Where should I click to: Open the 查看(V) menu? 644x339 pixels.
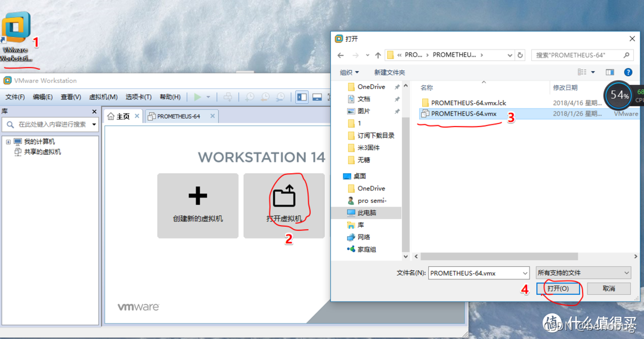[70, 97]
